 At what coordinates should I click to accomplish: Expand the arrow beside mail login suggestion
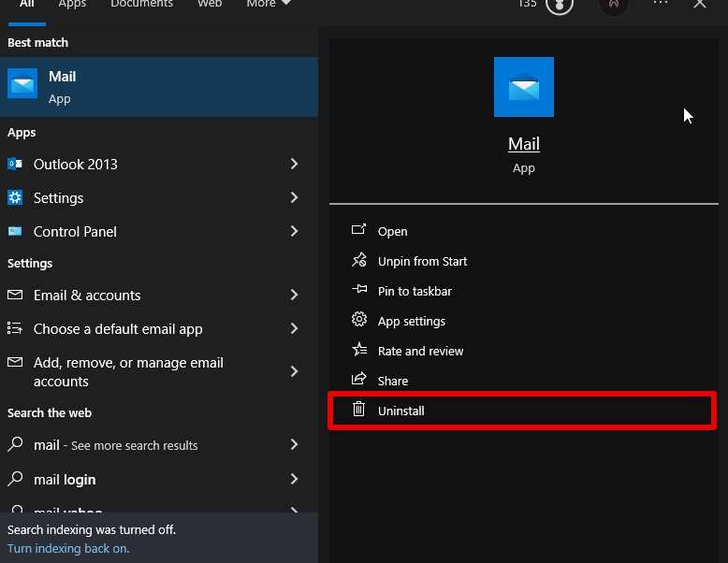pyautogui.click(x=294, y=479)
